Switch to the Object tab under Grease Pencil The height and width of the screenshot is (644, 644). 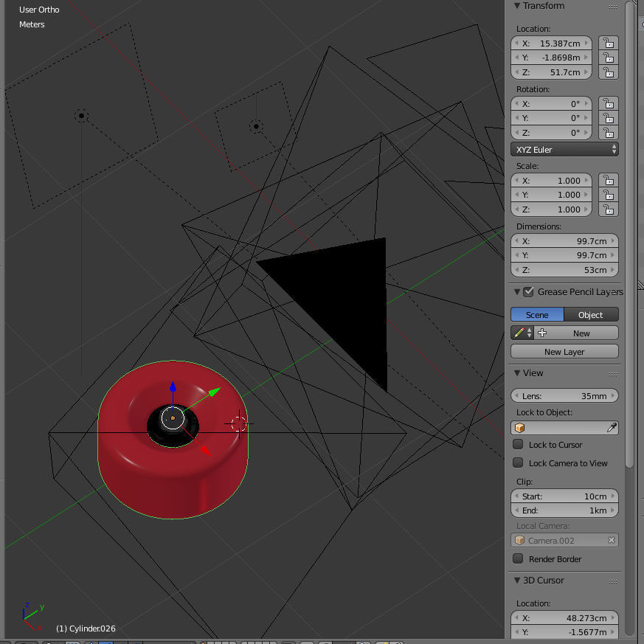[x=591, y=314]
